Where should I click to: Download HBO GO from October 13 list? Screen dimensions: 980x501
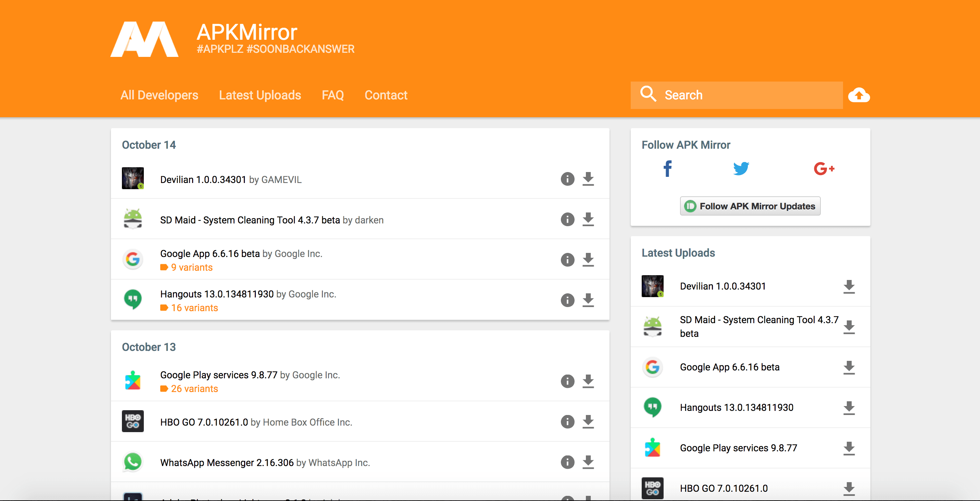coord(588,421)
